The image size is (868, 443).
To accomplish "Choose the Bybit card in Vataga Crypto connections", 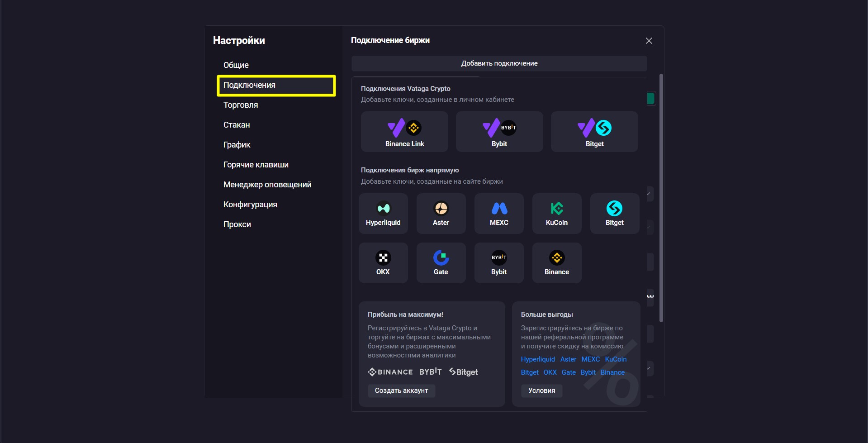I will coord(499,132).
